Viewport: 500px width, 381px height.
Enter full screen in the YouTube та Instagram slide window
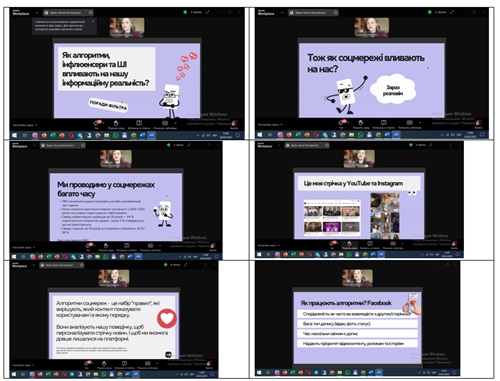tap(431, 145)
